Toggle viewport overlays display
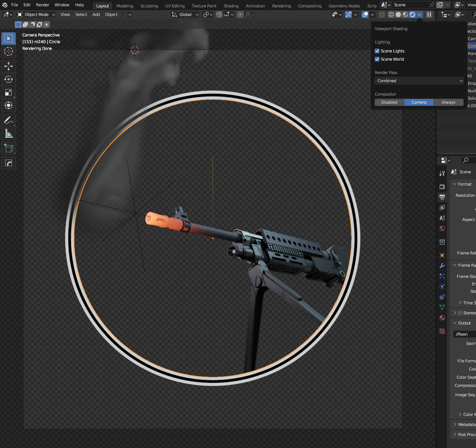Screen dimensions: 476x448 tap(365, 15)
